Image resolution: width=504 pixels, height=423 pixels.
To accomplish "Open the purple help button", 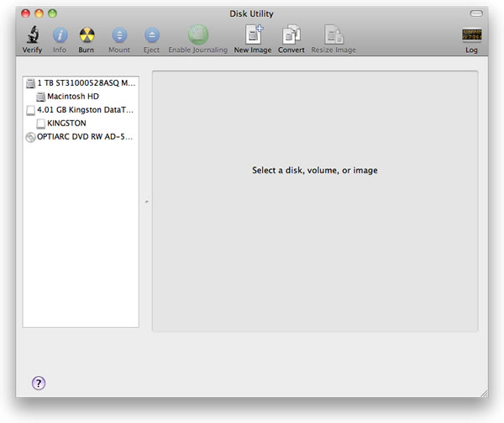I will tap(39, 383).
